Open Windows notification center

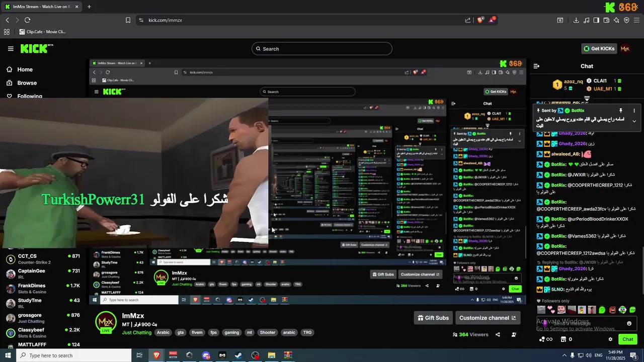tap(633, 355)
